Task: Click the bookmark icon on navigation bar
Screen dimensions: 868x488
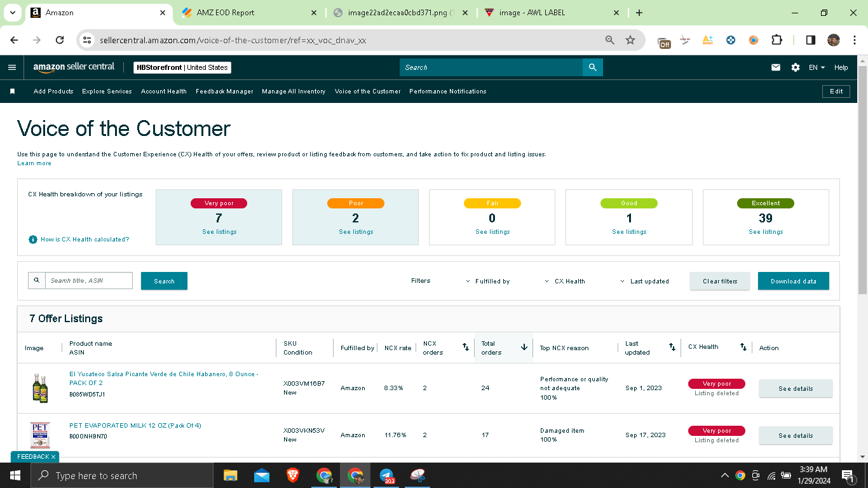Action: point(12,91)
